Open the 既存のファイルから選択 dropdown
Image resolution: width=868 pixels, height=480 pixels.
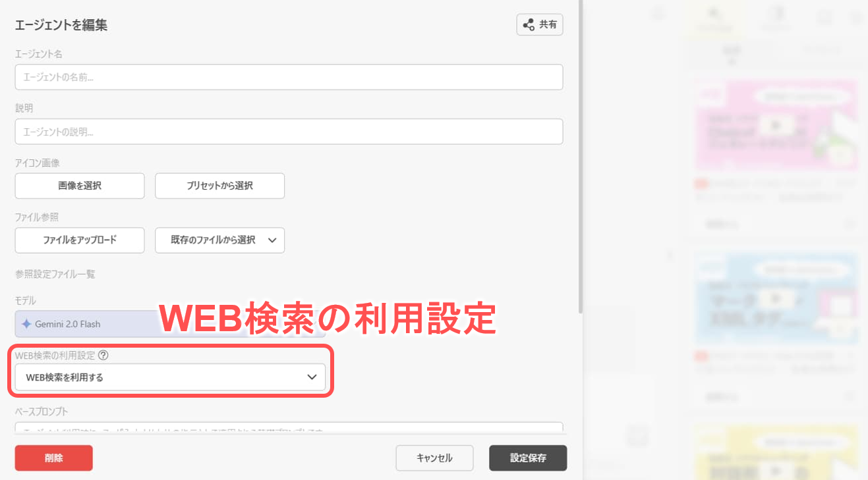(219, 240)
